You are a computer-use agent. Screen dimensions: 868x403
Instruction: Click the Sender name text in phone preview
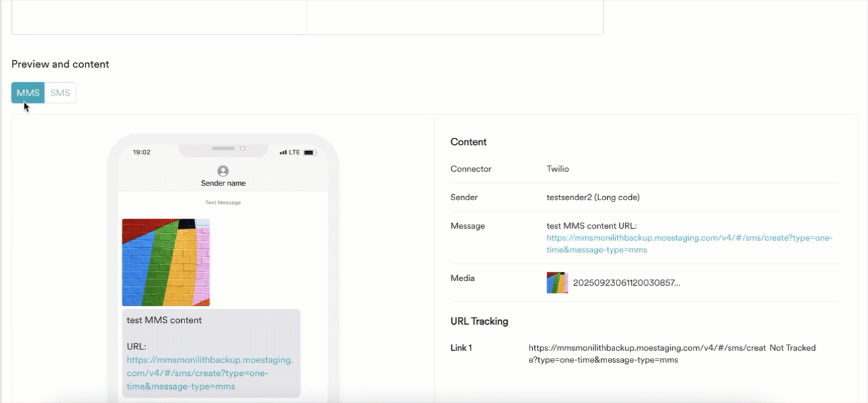coord(223,184)
